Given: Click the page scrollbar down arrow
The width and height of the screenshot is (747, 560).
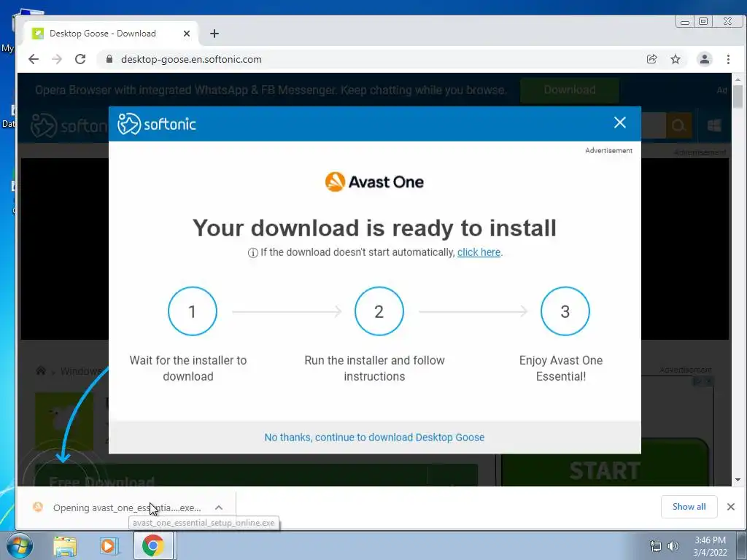Looking at the screenshot, I should pyautogui.click(x=738, y=480).
